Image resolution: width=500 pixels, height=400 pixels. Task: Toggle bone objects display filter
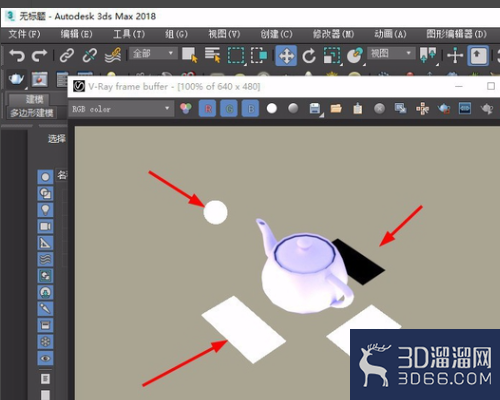45,309
